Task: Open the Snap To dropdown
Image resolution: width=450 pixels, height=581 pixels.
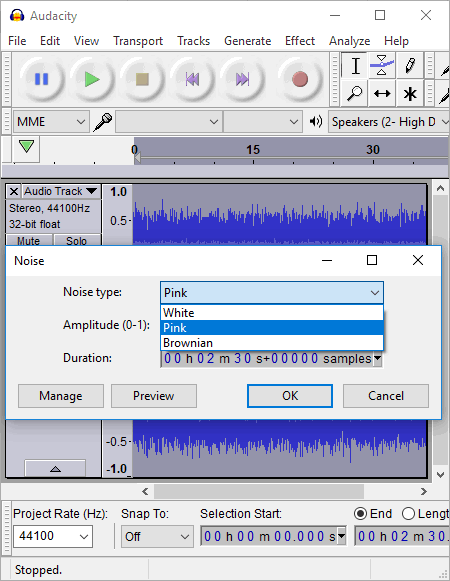Action: coord(157,536)
